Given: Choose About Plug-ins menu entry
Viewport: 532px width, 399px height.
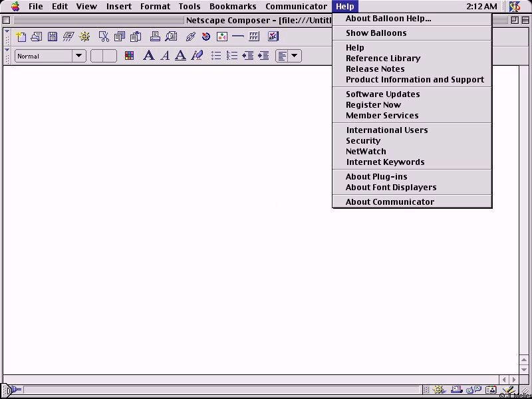Looking at the screenshot, I should pos(412,177).
